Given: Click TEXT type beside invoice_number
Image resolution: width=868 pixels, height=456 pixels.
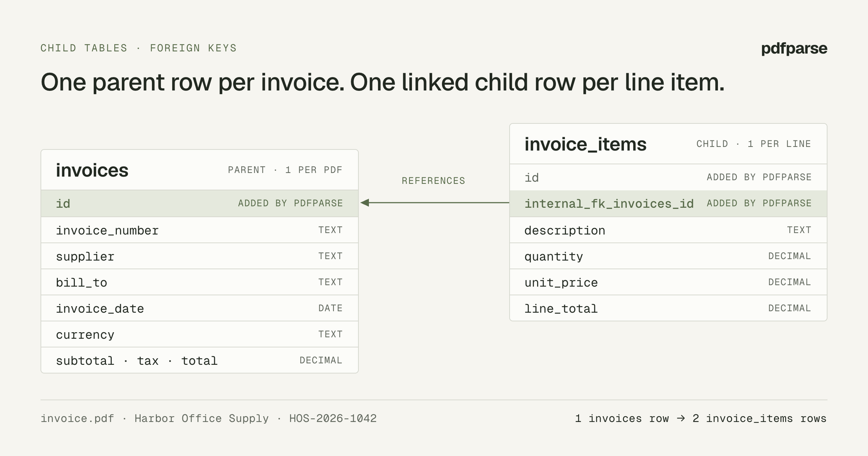Looking at the screenshot, I should coord(330,230).
